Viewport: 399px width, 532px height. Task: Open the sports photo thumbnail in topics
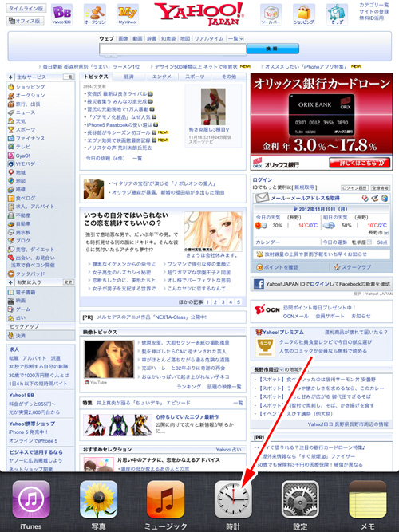[213, 107]
